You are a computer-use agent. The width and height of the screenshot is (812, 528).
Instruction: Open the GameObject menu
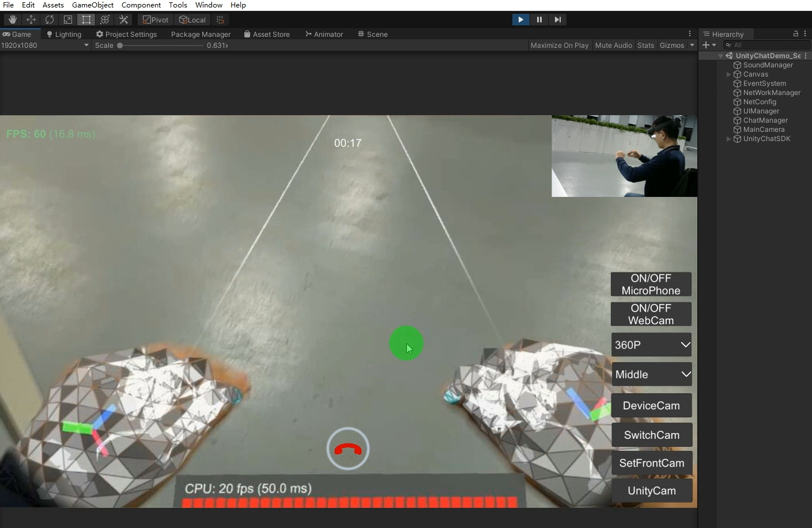93,5
